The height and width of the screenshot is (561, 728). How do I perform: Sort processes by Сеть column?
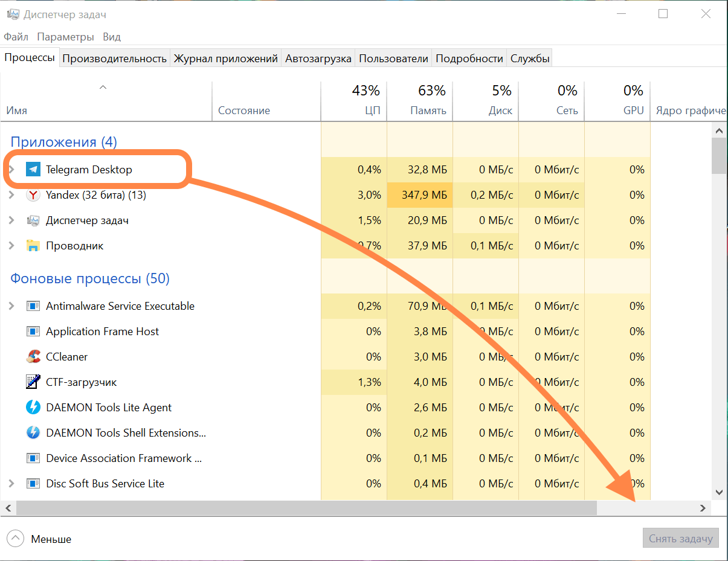[x=552, y=101]
